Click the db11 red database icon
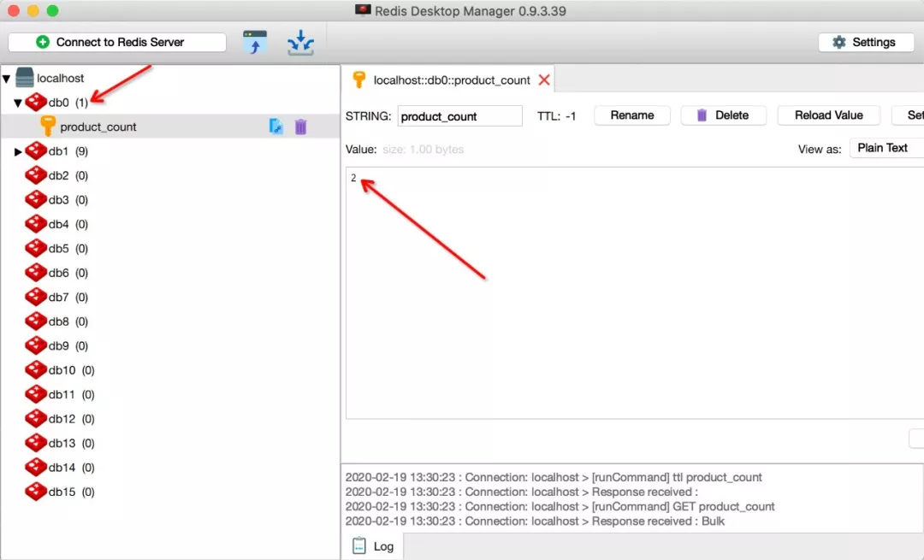This screenshot has width=924, height=560. pyautogui.click(x=35, y=394)
